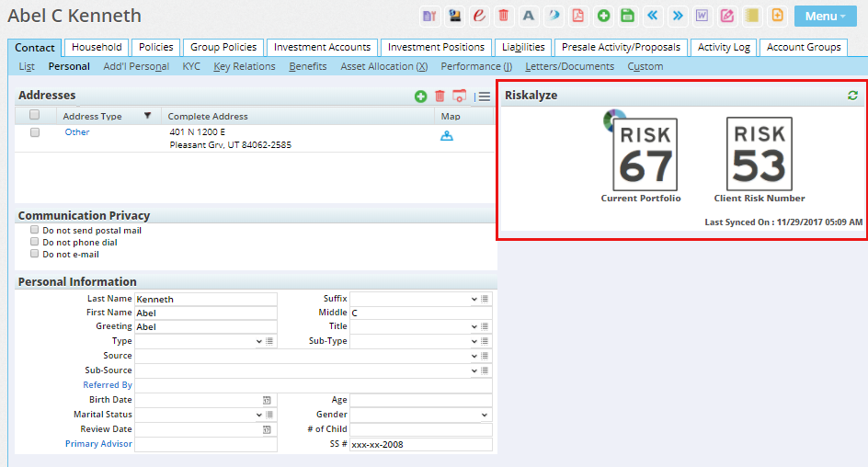Click the purple Word document icon
This screenshot has height=467, width=868.
702,16
